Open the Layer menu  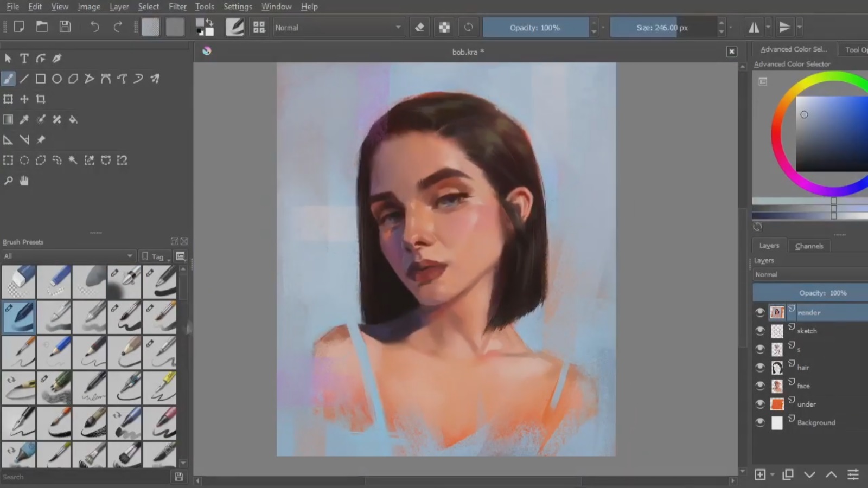119,7
